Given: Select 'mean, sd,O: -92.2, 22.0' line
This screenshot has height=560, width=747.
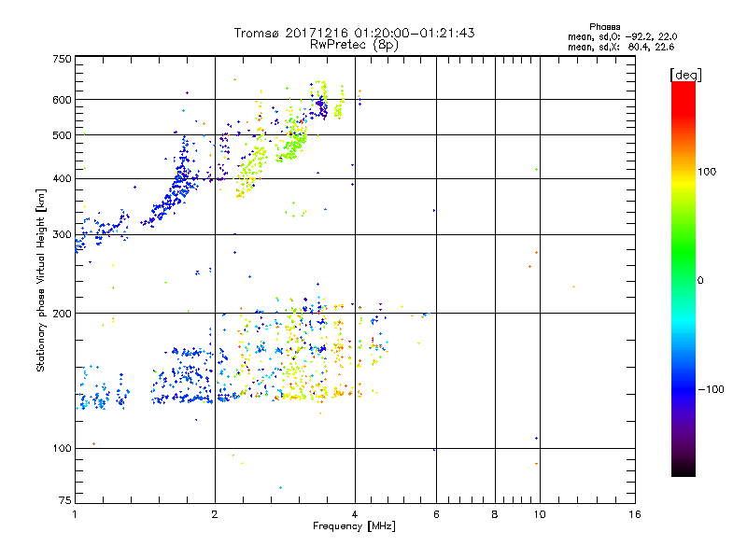Looking at the screenshot, I should [622, 36].
